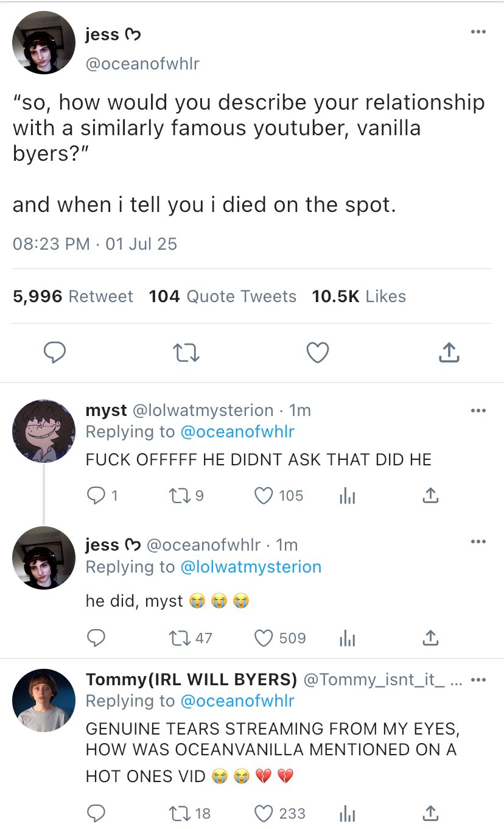
Task: Open more options on the main tweet
Action: coord(478,32)
